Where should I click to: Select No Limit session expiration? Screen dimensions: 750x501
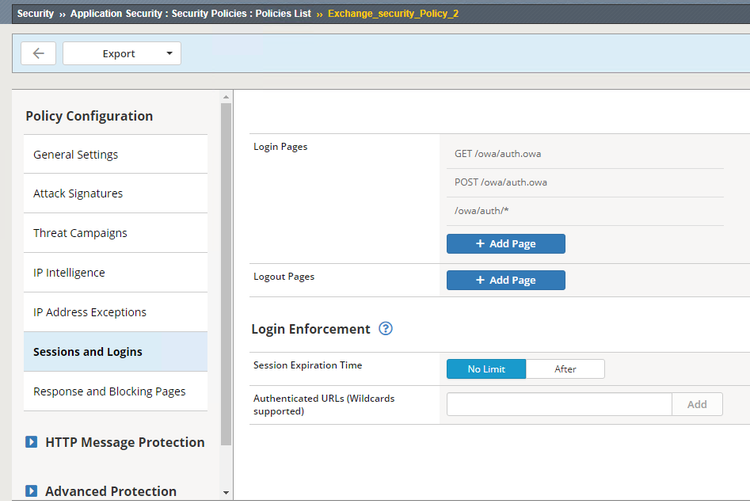[x=486, y=369]
